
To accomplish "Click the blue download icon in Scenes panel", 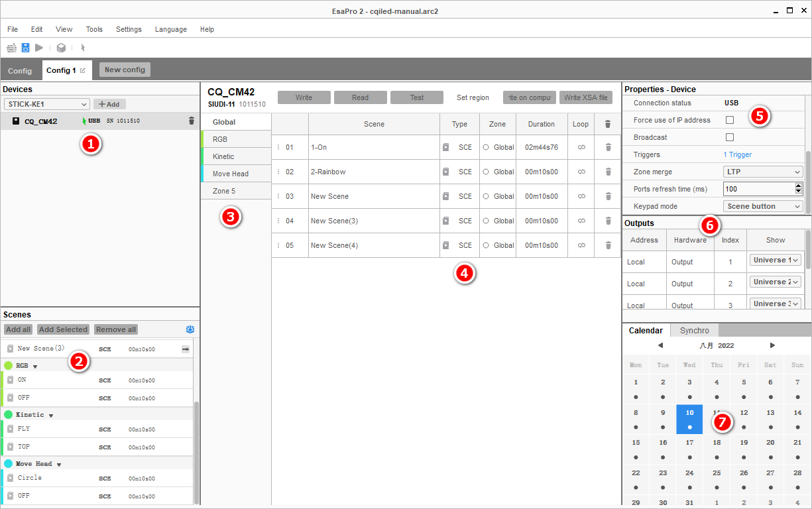I will pyautogui.click(x=191, y=329).
